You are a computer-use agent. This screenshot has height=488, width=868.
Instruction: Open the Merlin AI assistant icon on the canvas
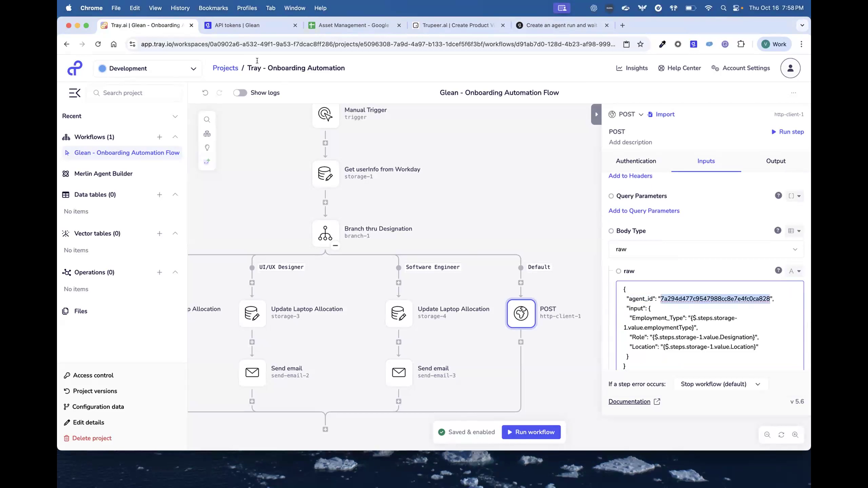click(x=207, y=161)
